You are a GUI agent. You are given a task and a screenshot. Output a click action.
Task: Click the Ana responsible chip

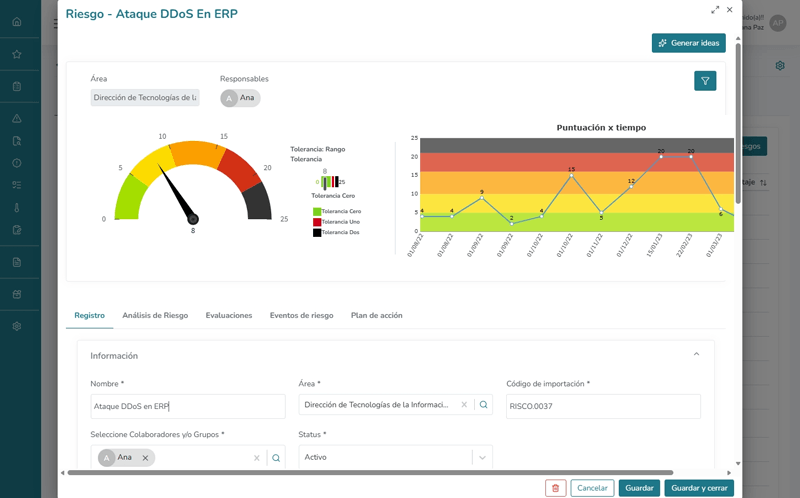pyautogui.click(x=240, y=98)
